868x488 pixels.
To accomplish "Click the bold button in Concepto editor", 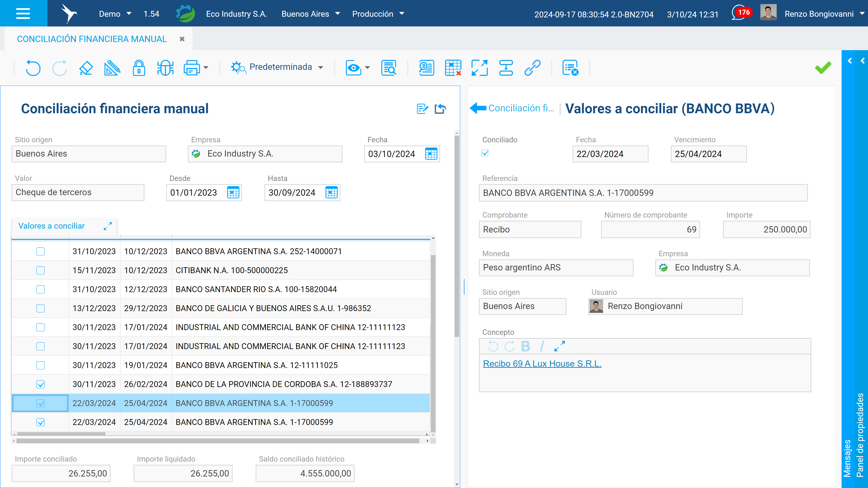I will [526, 346].
